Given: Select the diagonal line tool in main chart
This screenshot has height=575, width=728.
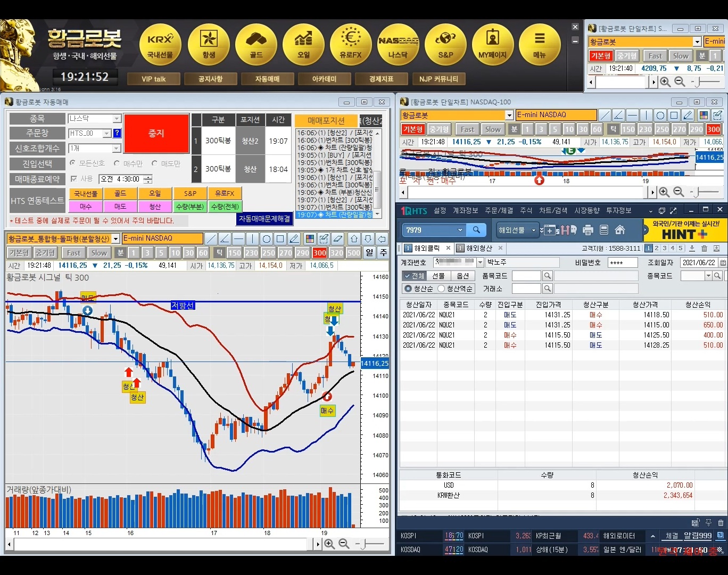Looking at the screenshot, I should click(x=211, y=239).
